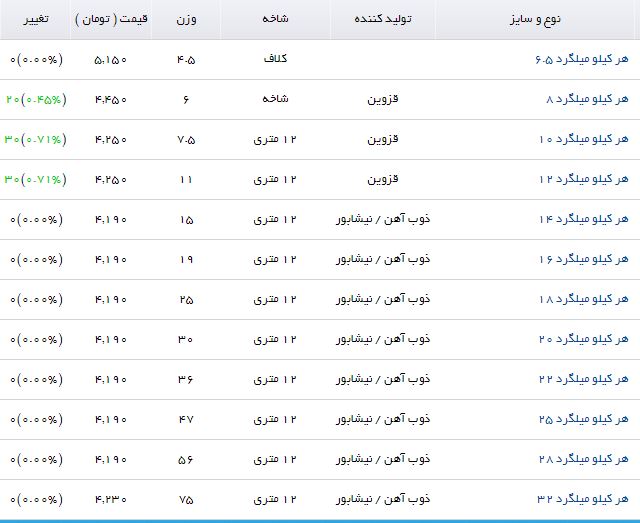Open the link هر کیلو میلگرد ۱۲
The width and height of the screenshot is (640, 523).
(584, 179)
